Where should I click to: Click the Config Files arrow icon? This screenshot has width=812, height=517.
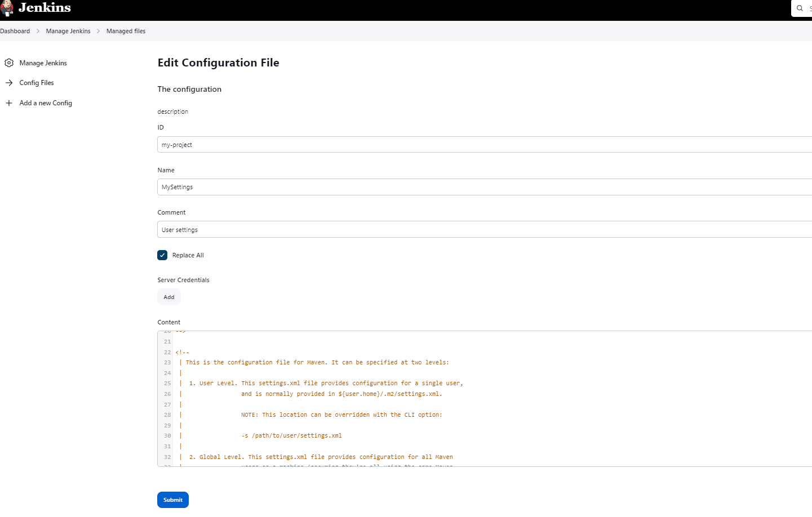(9, 83)
